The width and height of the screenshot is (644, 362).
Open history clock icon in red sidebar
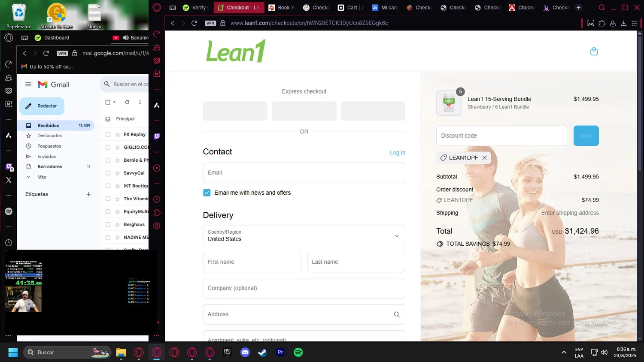point(157,199)
